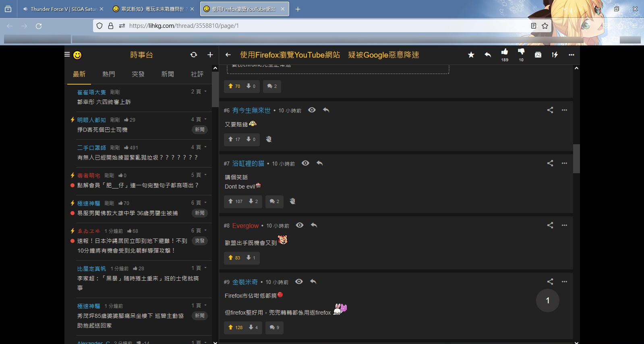Dislike the thread with thumbs-down 10
Screen dimensions: 644x344
[x=521, y=55]
